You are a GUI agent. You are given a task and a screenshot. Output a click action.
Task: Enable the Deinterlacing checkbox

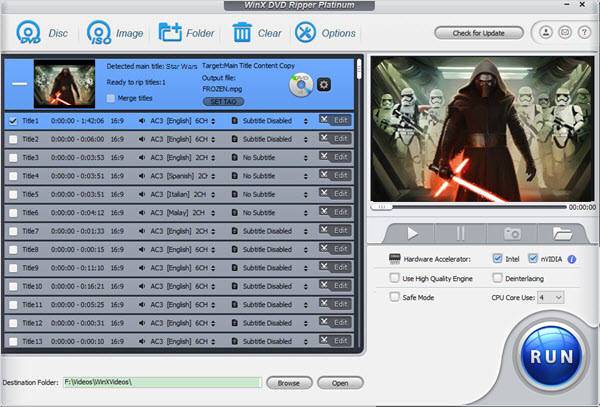coord(497,278)
